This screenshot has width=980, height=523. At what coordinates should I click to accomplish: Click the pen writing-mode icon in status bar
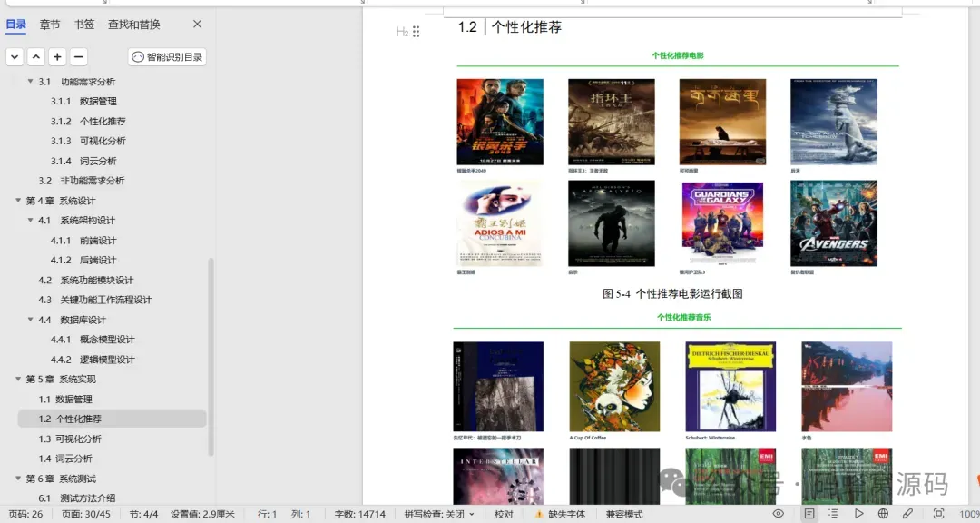point(907,514)
